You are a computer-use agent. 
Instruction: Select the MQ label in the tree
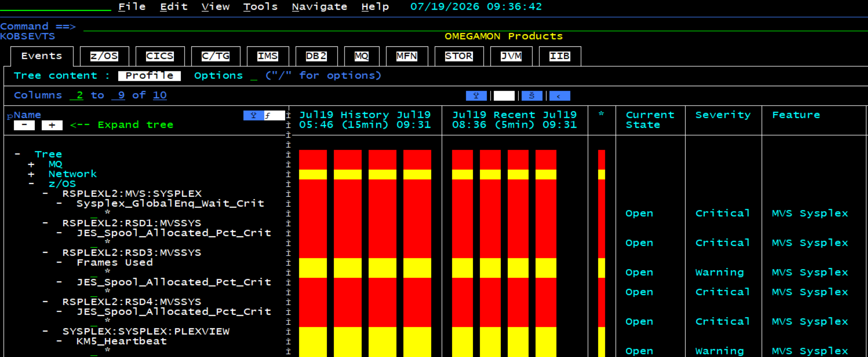click(56, 164)
